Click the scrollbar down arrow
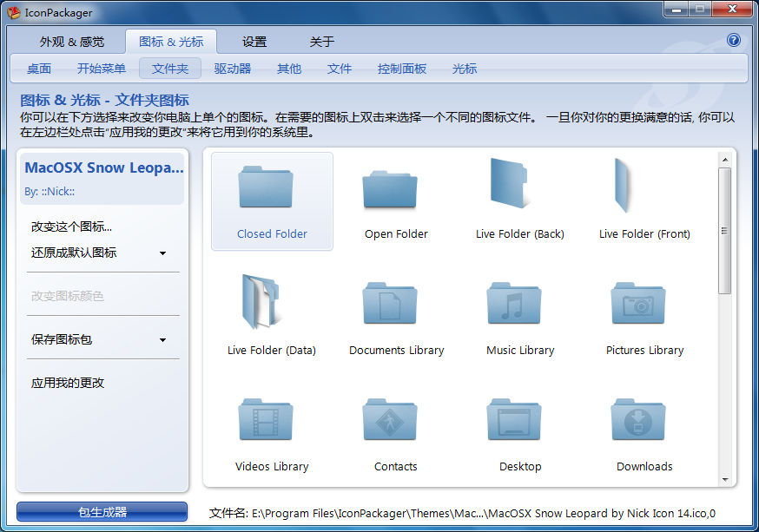759x532 pixels. 724,480
